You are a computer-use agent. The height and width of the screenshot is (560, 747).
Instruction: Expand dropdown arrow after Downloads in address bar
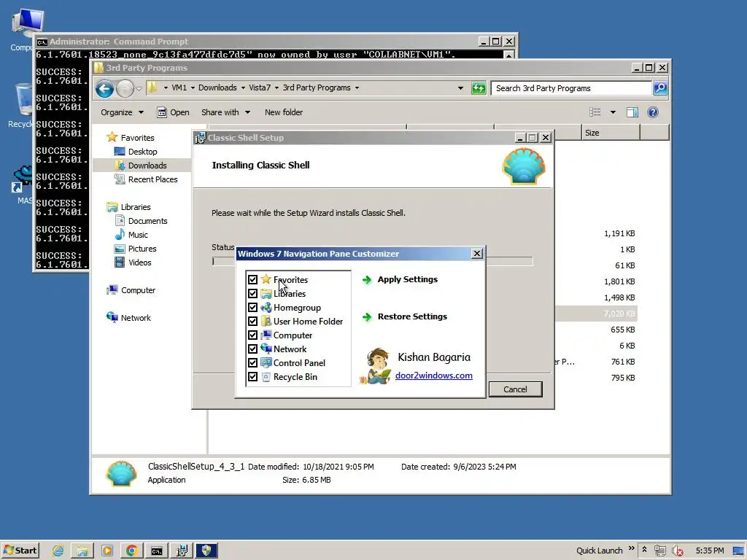coord(243,88)
